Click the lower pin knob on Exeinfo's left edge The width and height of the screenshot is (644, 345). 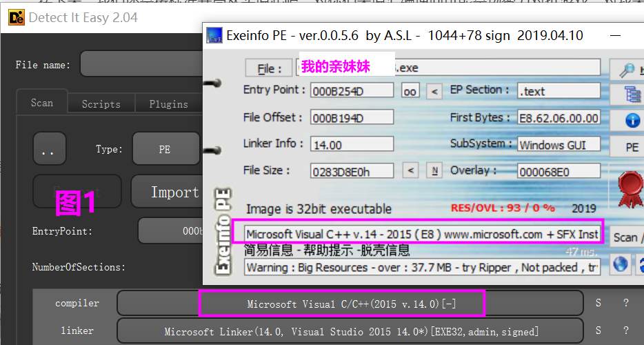click(x=213, y=150)
